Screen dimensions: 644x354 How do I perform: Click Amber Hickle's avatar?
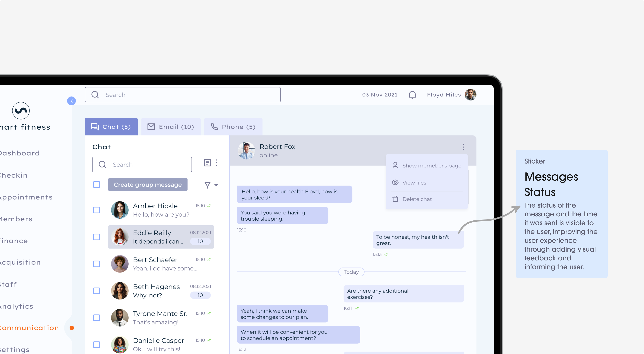[120, 210]
